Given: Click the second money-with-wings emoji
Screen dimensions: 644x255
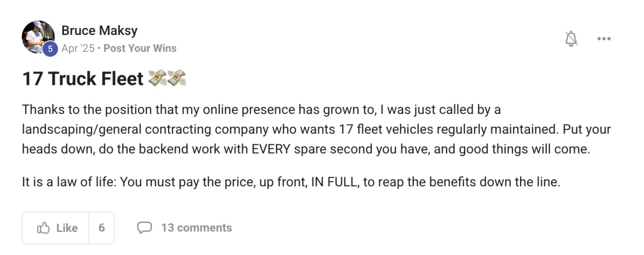Looking at the screenshot, I should [177, 79].
